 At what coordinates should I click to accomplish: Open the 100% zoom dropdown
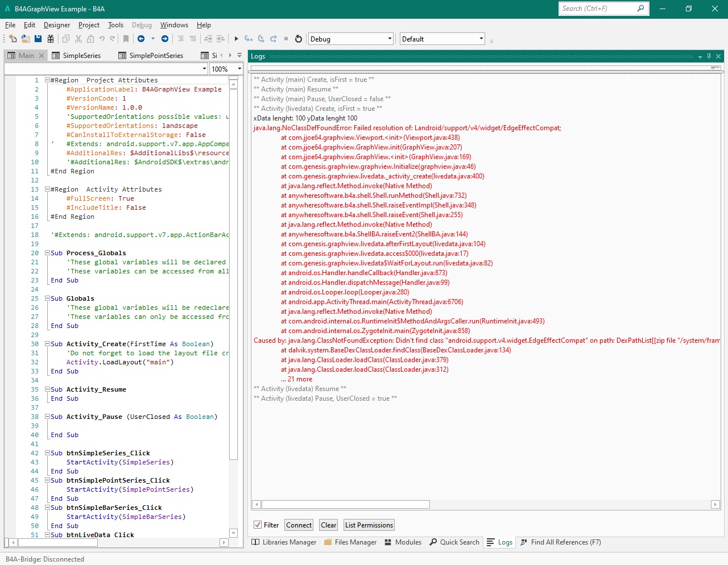pos(226,69)
